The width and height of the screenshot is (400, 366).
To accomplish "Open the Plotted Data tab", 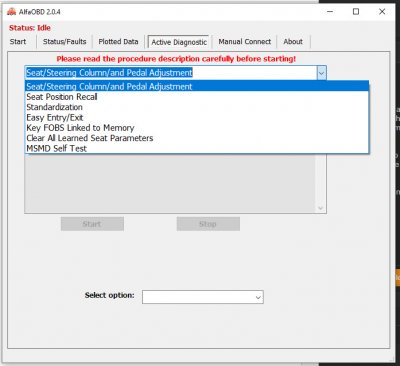I will [118, 42].
